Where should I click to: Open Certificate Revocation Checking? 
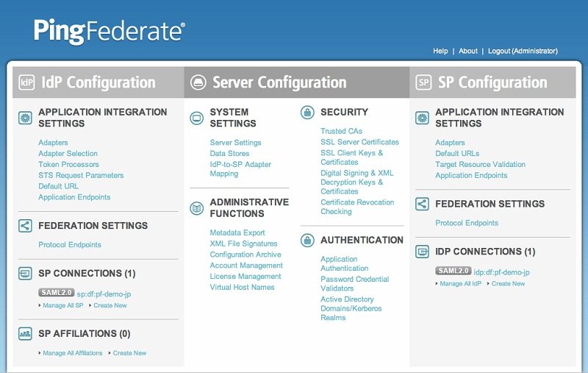coord(357,207)
